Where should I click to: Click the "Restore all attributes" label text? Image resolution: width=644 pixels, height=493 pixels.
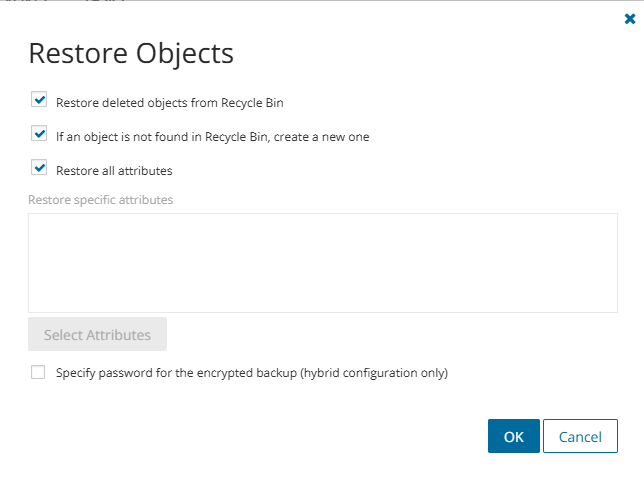[114, 170]
